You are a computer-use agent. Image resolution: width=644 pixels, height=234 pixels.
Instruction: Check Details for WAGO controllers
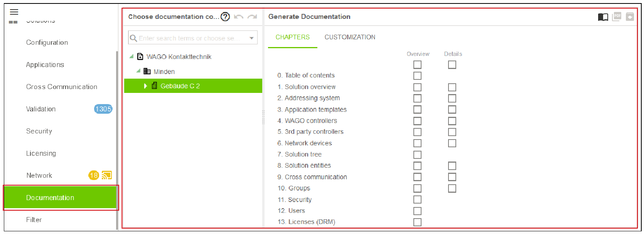click(x=452, y=121)
